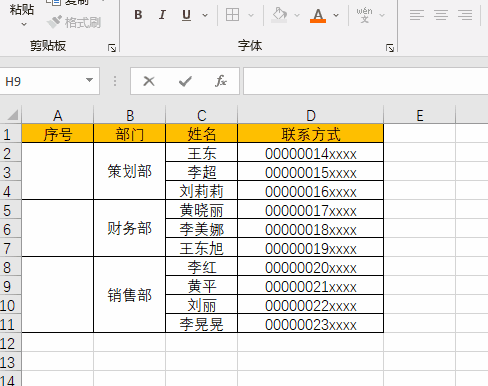Center align text
Image resolution: width=488 pixels, height=386 pixels.
pos(441,15)
